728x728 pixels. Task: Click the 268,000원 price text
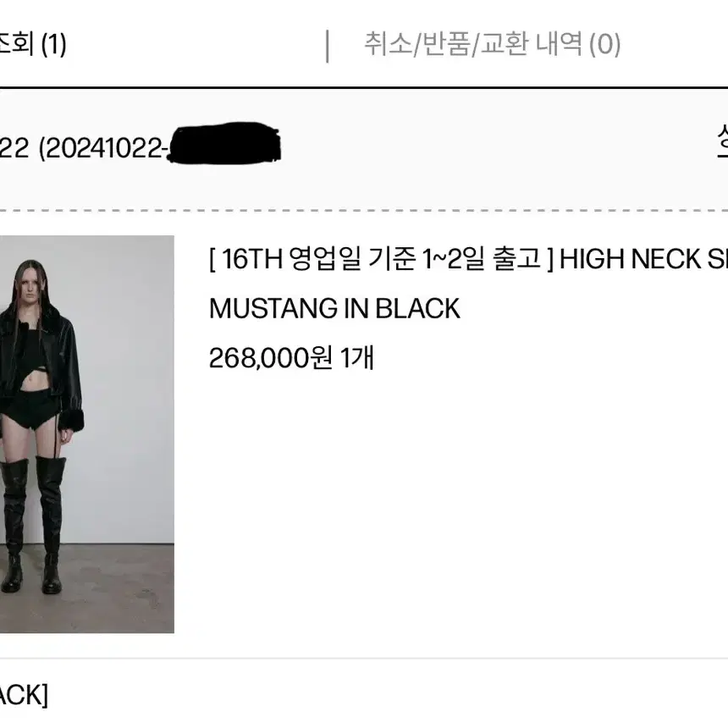pyautogui.click(x=271, y=358)
